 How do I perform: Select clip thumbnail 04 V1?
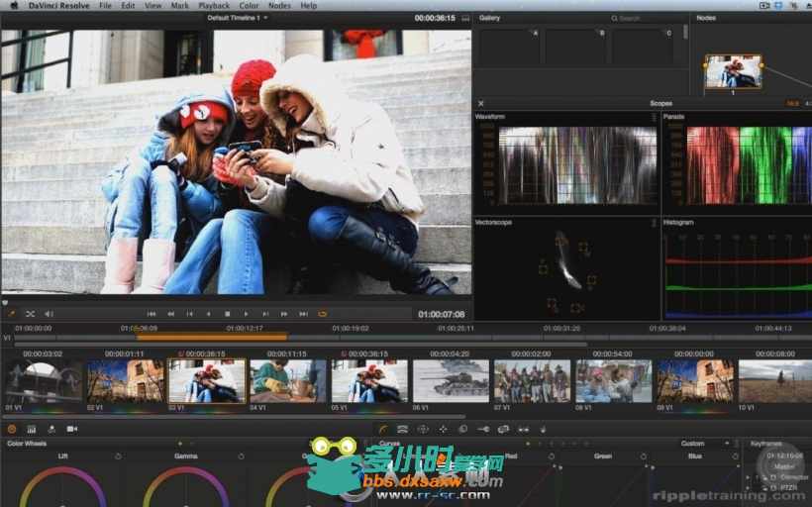tap(288, 381)
